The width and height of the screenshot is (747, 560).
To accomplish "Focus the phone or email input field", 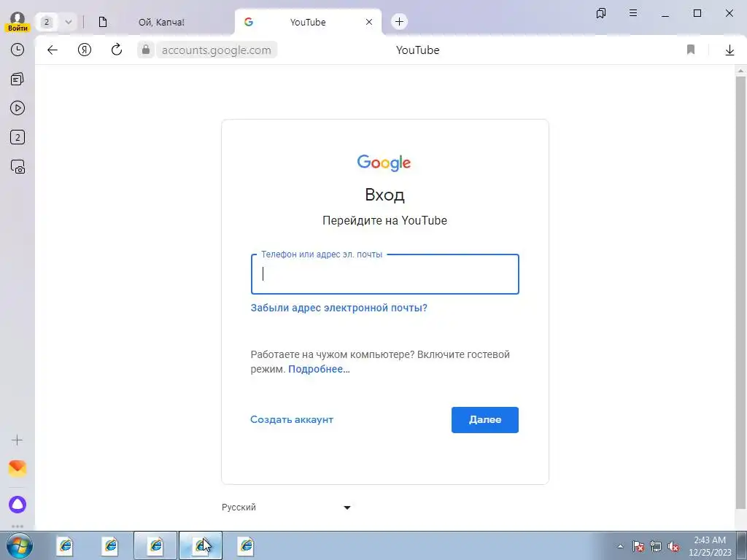I will [x=385, y=274].
